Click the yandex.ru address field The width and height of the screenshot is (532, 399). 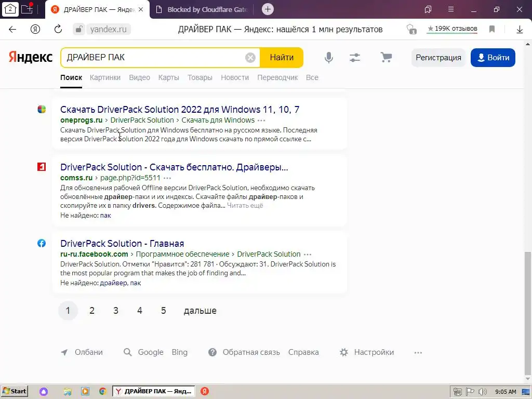tap(109, 30)
